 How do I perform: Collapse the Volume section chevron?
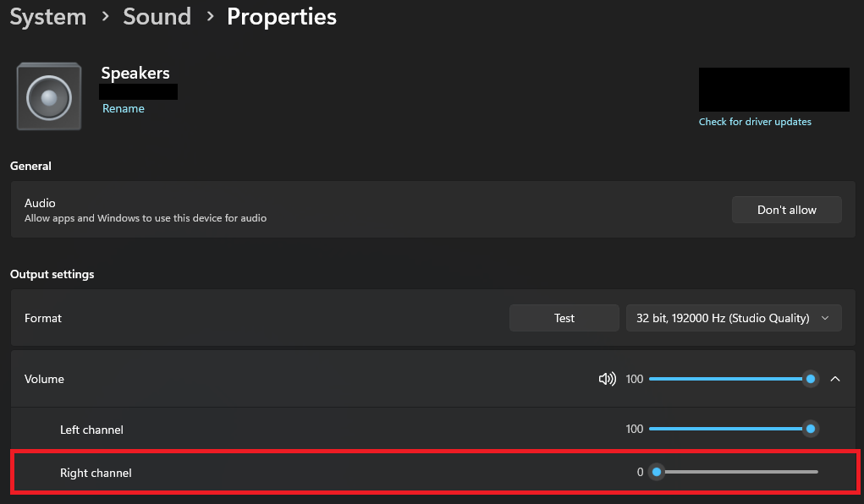(835, 379)
